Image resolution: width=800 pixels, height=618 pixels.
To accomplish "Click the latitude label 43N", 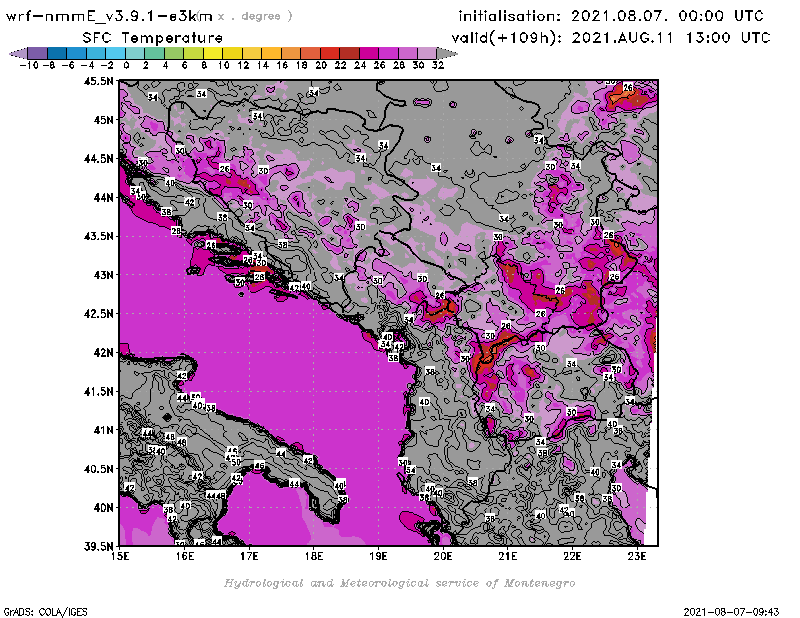I will click(103, 275).
